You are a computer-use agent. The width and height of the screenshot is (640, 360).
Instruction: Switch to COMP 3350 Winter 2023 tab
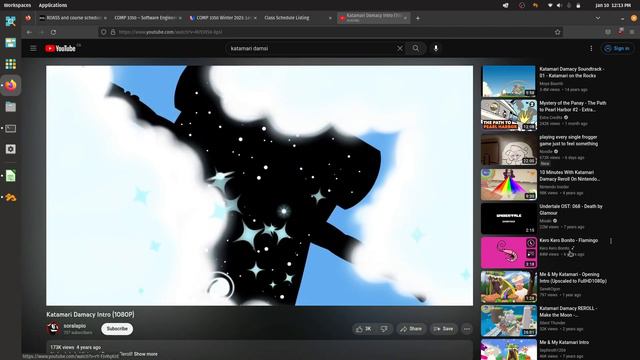point(223,18)
